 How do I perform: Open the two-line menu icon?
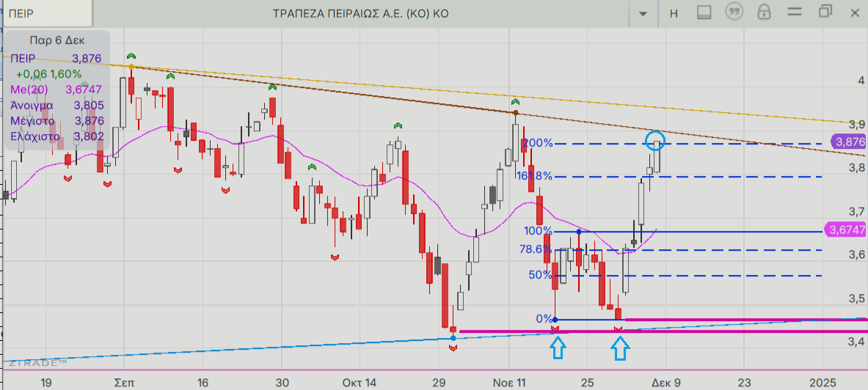click(795, 12)
